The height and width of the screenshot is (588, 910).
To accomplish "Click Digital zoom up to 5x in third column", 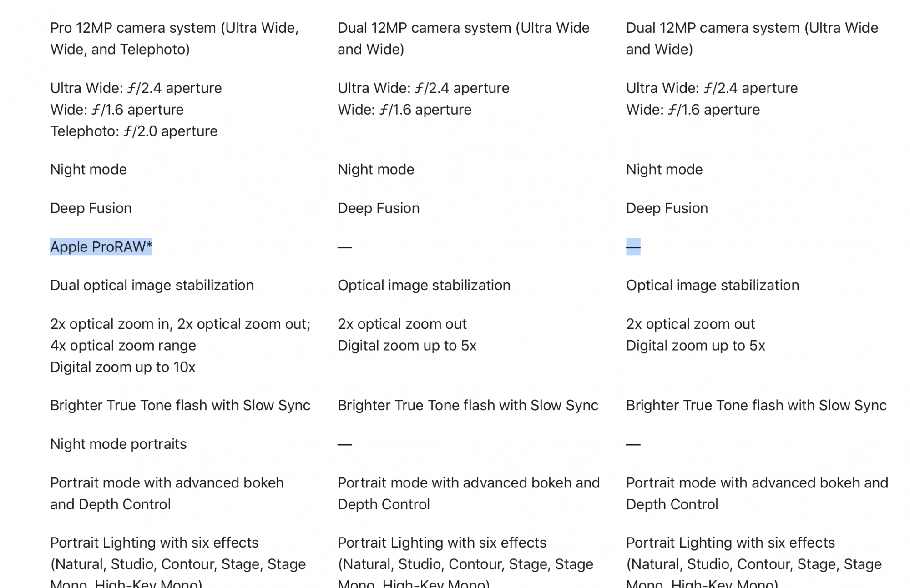I will (696, 346).
